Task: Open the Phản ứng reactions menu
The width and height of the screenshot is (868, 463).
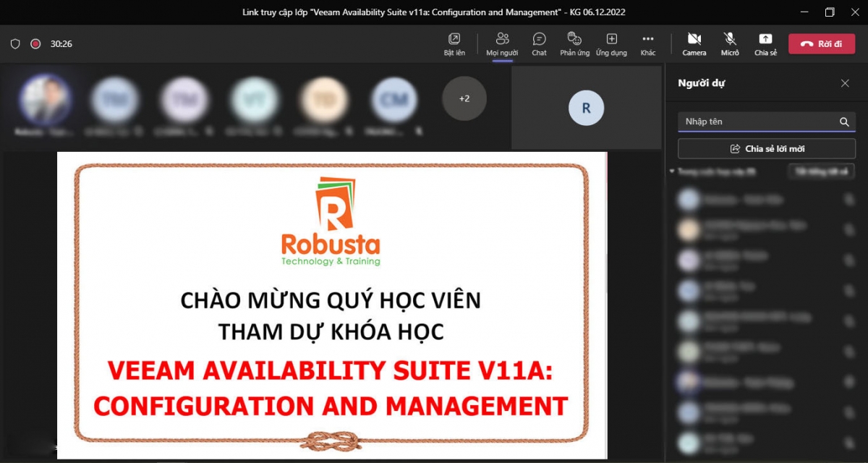Action: point(574,43)
